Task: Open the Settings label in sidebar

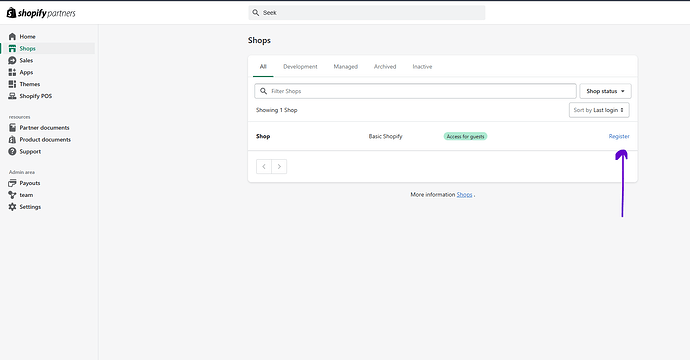Action: coord(30,207)
